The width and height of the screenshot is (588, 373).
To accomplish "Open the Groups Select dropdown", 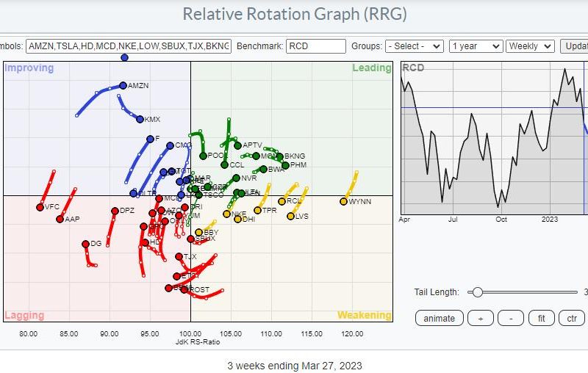I will 415,46.
